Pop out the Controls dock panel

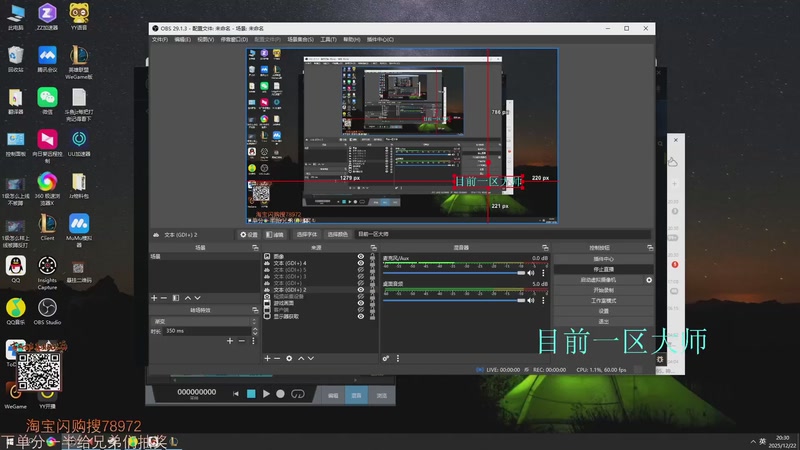point(650,248)
